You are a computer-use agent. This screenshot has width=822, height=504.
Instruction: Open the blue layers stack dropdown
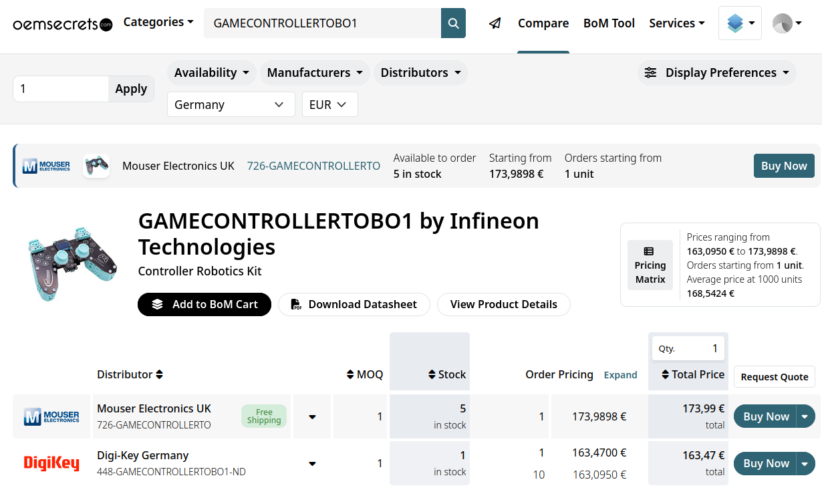(x=740, y=23)
